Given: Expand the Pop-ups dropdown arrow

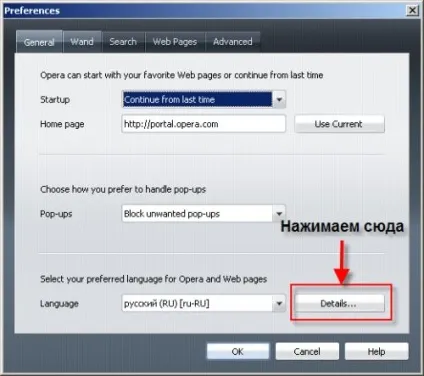Looking at the screenshot, I should (279, 213).
